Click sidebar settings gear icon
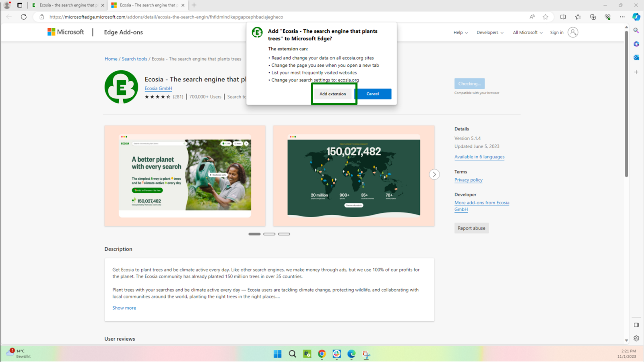This screenshot has height=362, width=644. coord(636,338)
